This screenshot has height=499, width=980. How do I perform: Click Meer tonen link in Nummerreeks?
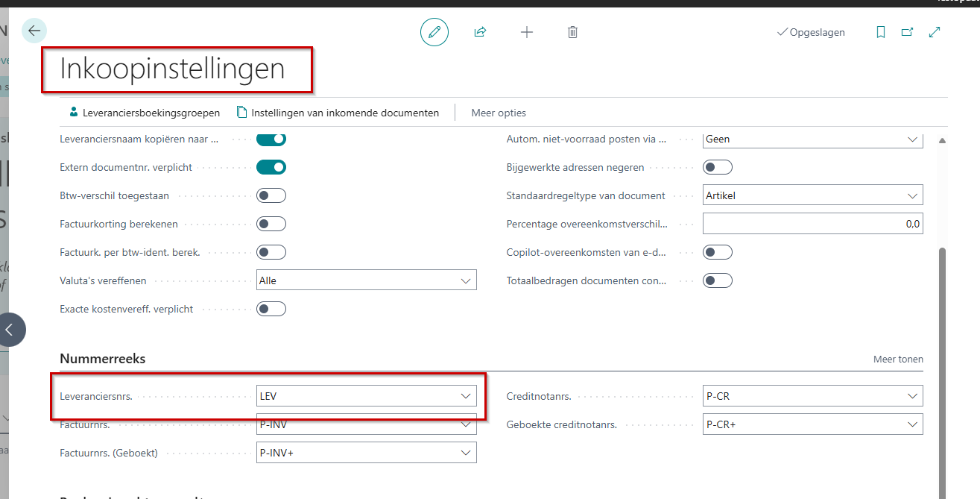click(898, 359)
